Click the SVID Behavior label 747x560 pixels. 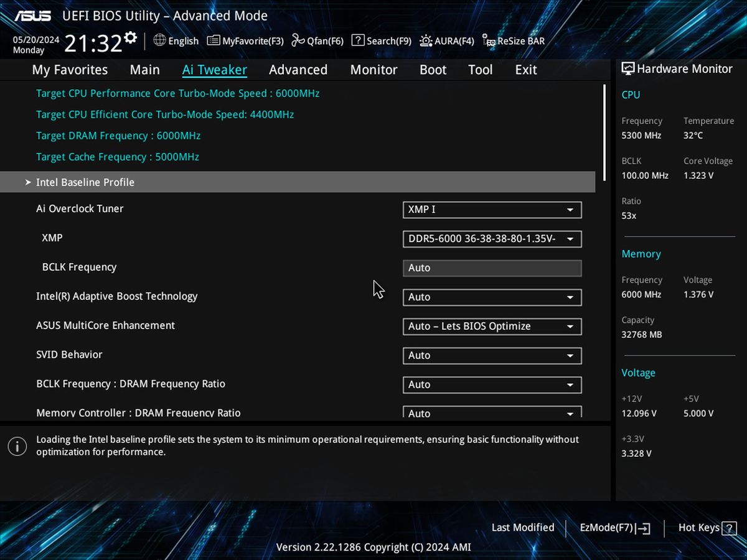(x=69, y=355)
